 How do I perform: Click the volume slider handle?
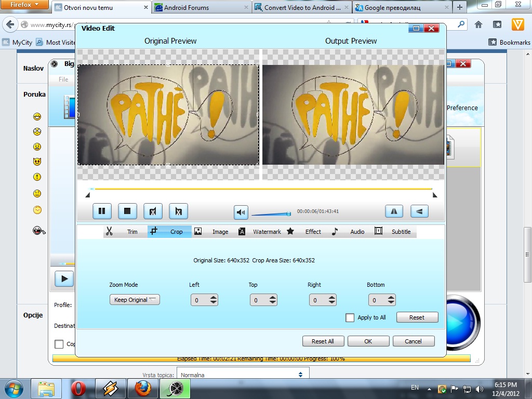point(288,214)
